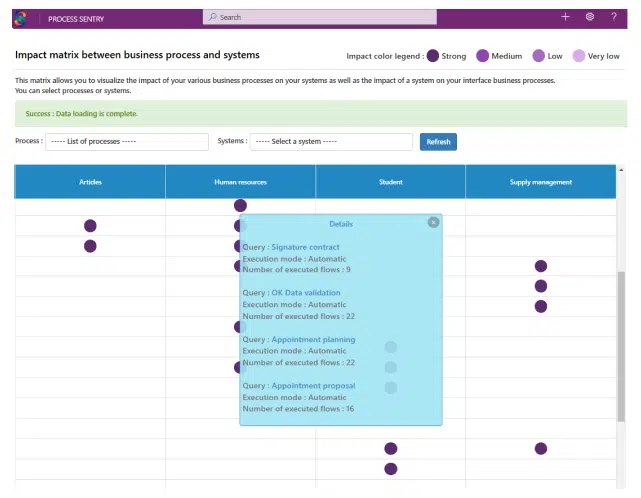Viewport: 641px width, 498px height.
Task: Click the Process Sentry logo icon
Action: click(x=20, y=17)
